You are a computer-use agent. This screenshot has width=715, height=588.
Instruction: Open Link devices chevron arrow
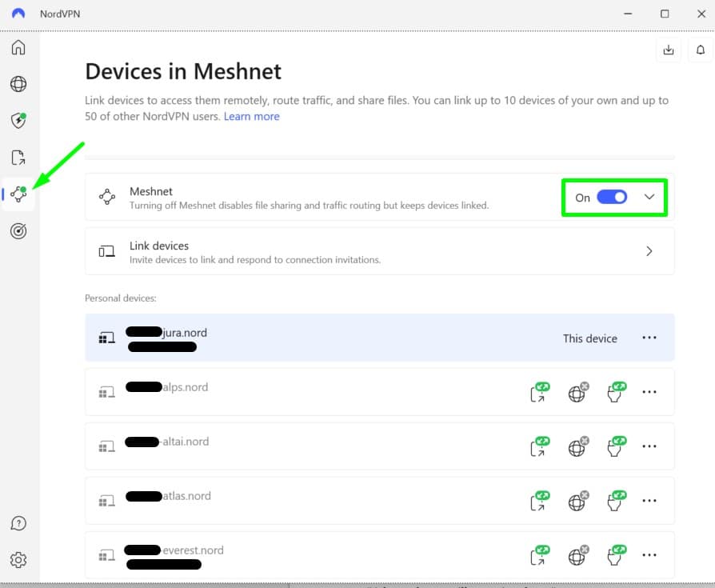tap(649, 251)
